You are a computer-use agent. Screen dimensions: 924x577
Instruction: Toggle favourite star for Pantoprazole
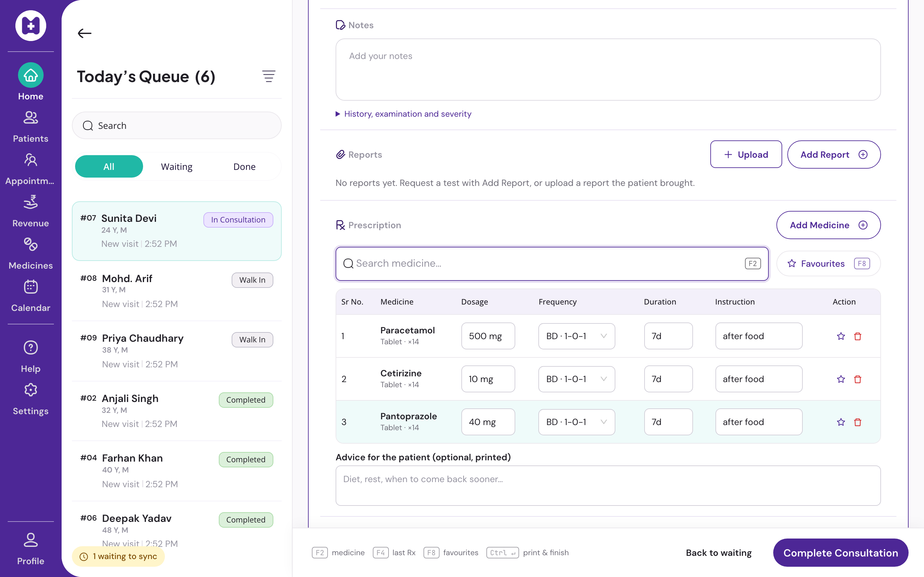841,422
